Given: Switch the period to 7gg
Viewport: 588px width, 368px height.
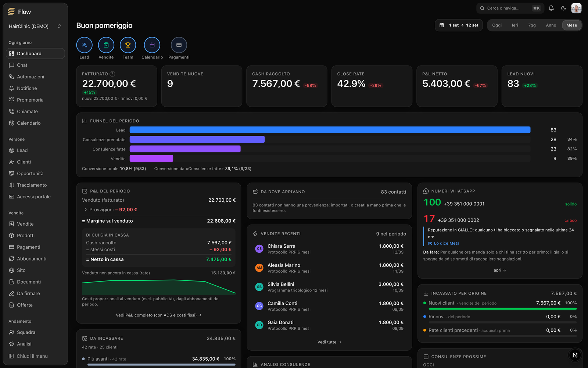Looking at the screenshot, I should (532, 25).
